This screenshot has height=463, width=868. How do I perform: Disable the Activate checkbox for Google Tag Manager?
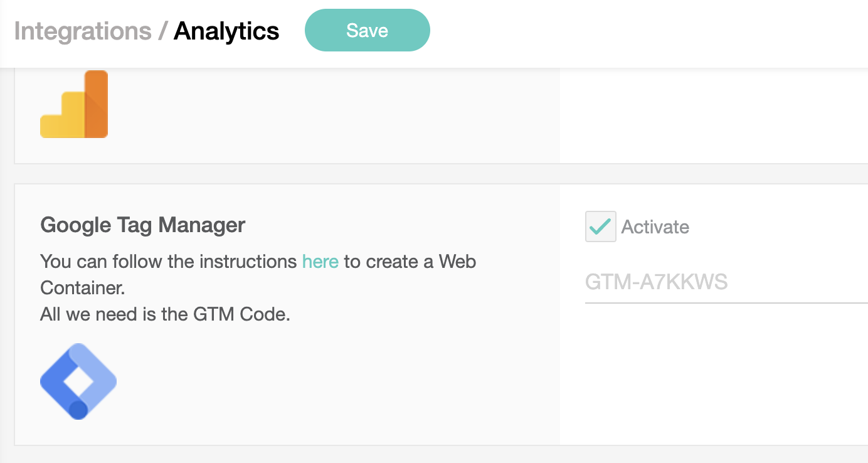point(600,226)
